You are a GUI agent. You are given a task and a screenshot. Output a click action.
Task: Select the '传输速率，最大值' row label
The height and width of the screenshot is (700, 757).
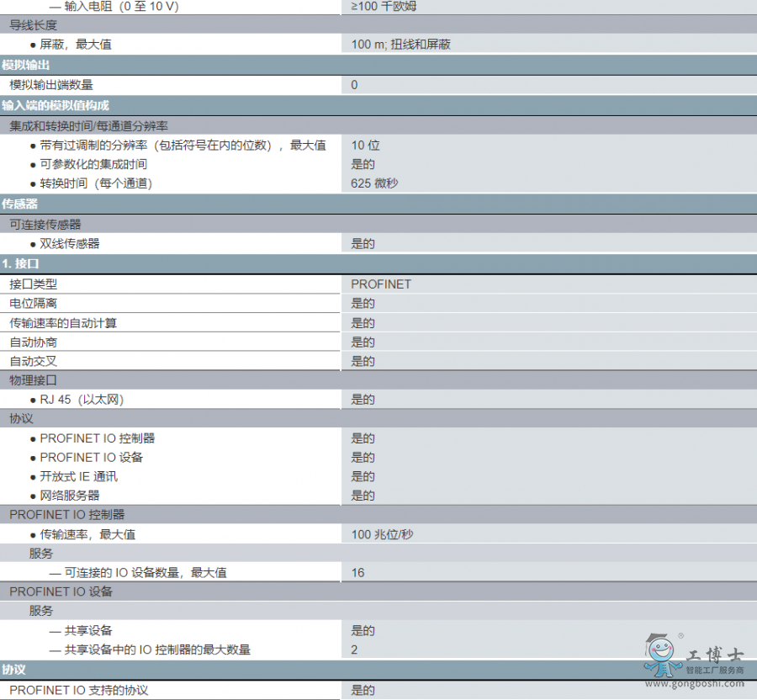pos(87,534)
